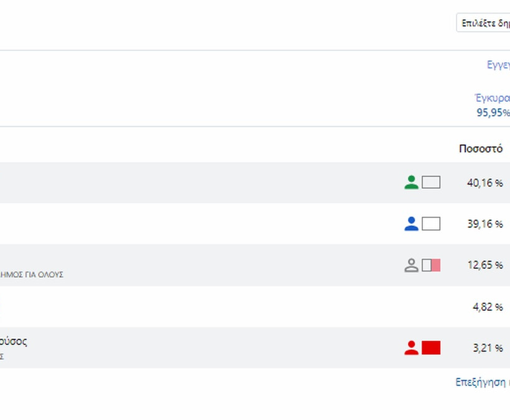510x420 pixels.
Task: Select the 4,82 % percentage value
Action: click(488, 307)
